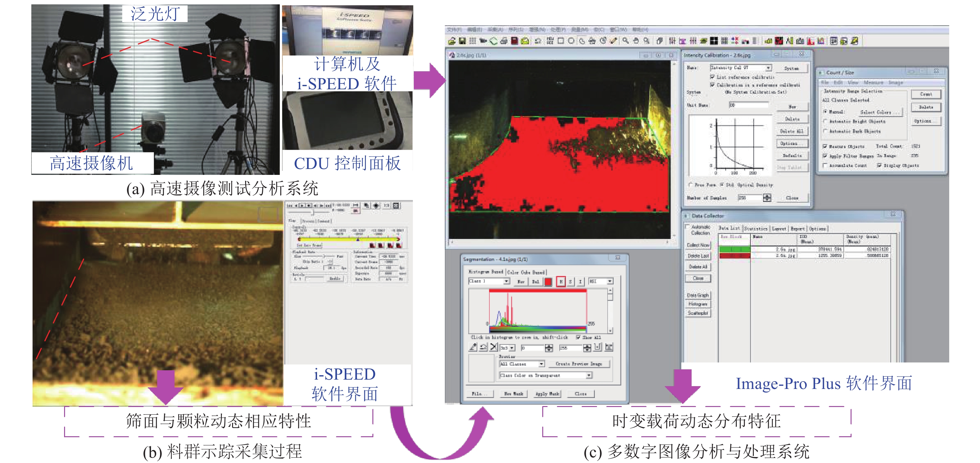980x463 pixels.
Task: Expand the All Classes preview dropdown
Action: point(541,364)
